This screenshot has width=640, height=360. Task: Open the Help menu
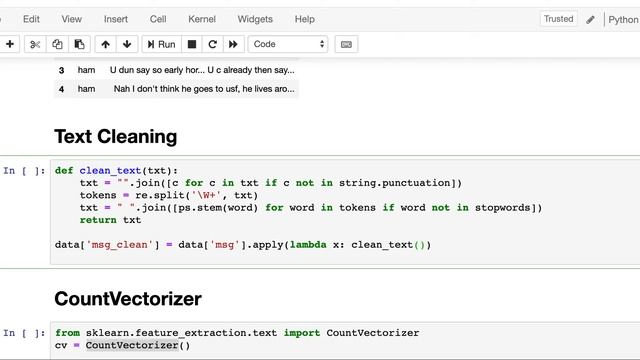[304, 19]
